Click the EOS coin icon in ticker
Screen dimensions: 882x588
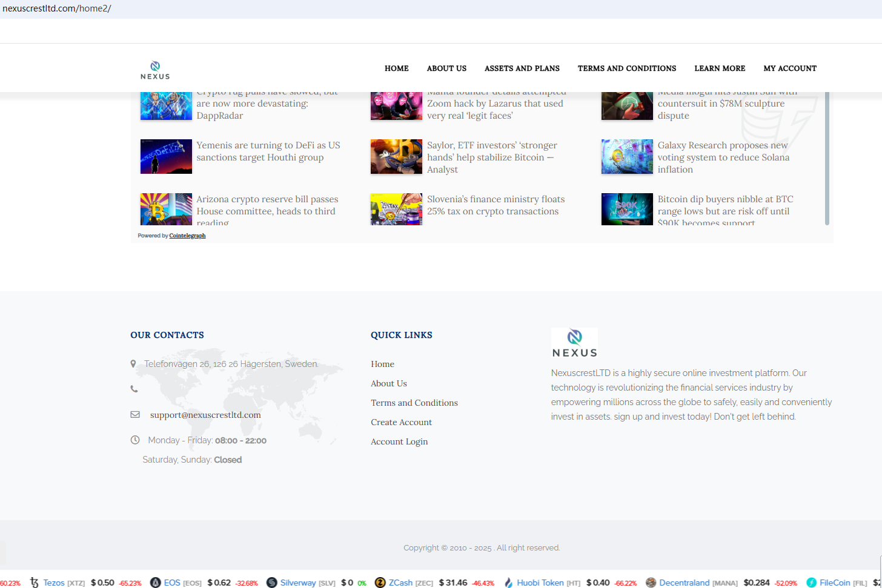click(155, 583)
